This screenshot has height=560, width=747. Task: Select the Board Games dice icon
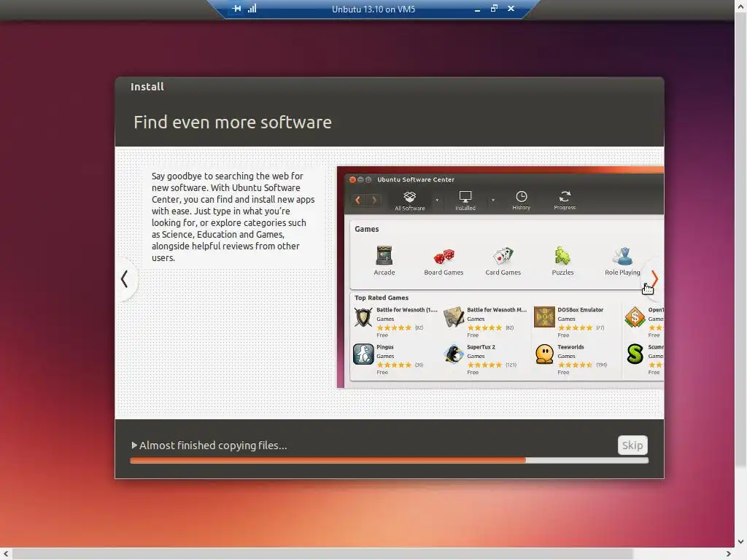click(x=444, y=256)
